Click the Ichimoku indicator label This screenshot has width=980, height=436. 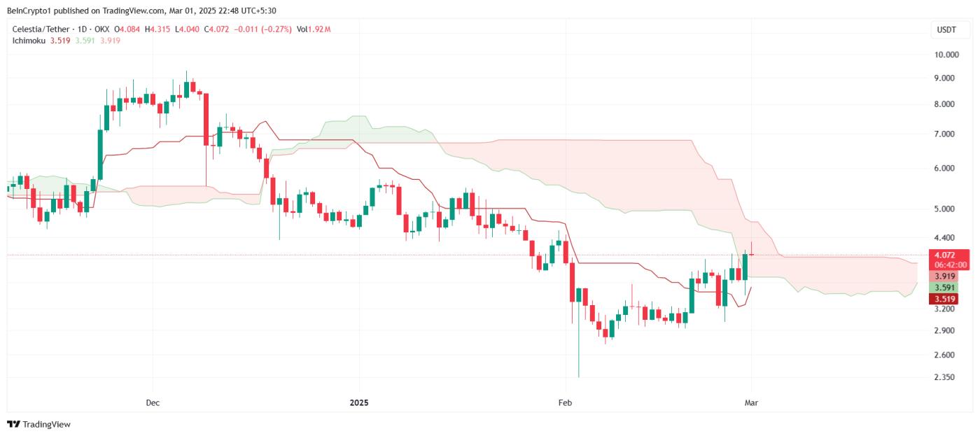pyautogui.click(x=29, y=41)
